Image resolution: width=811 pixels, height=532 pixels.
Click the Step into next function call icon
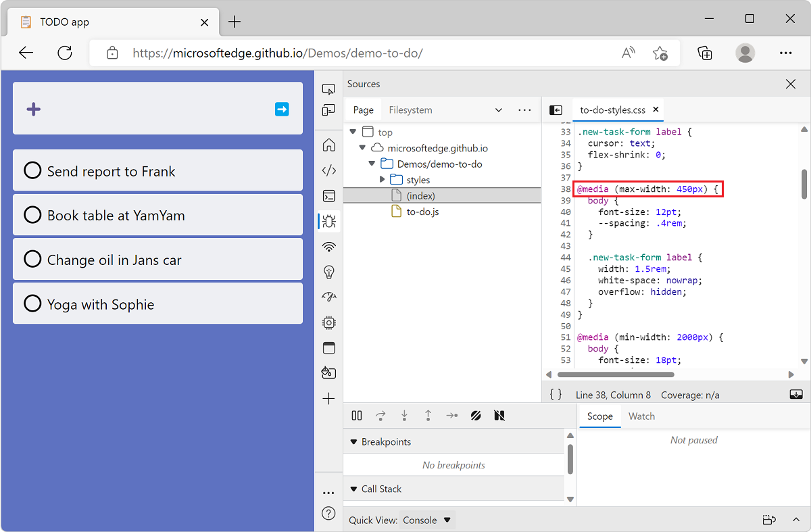(404, 415)
